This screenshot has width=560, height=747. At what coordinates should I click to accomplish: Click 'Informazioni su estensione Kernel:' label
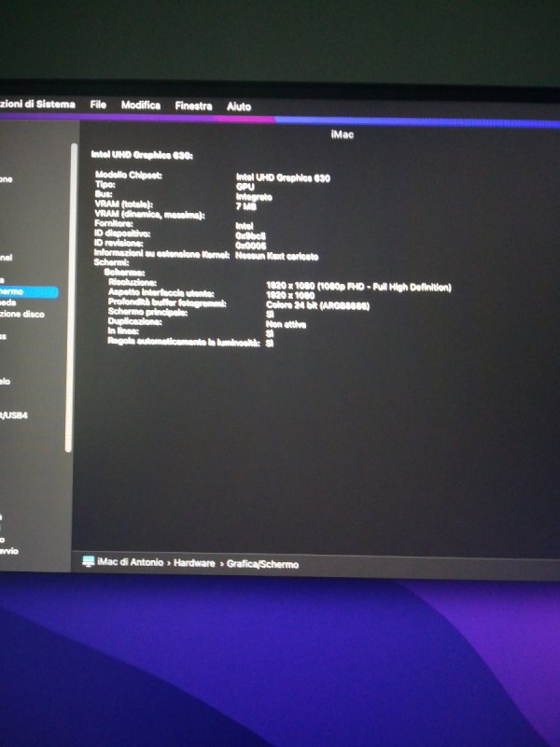[161, 254]
